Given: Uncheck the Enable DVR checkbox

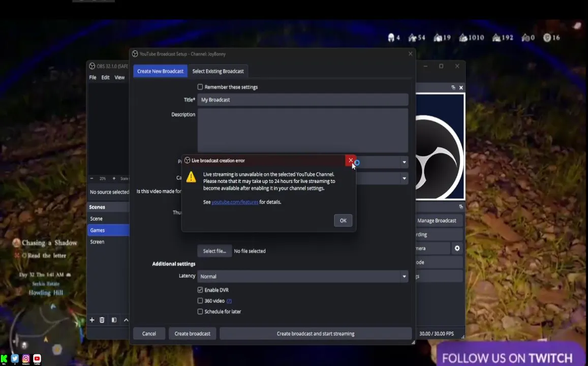Looking at the screenshot, I should click(x=200, y=290).
